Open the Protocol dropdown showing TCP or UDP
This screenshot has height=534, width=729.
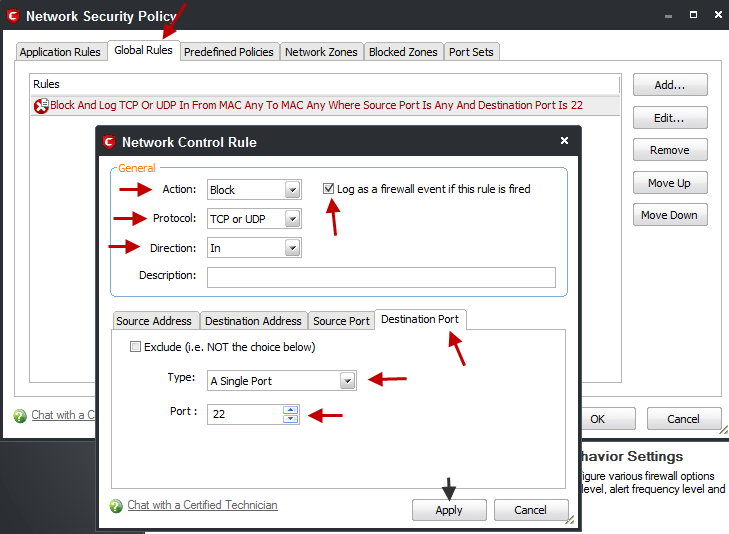click(x=292, y=218)
